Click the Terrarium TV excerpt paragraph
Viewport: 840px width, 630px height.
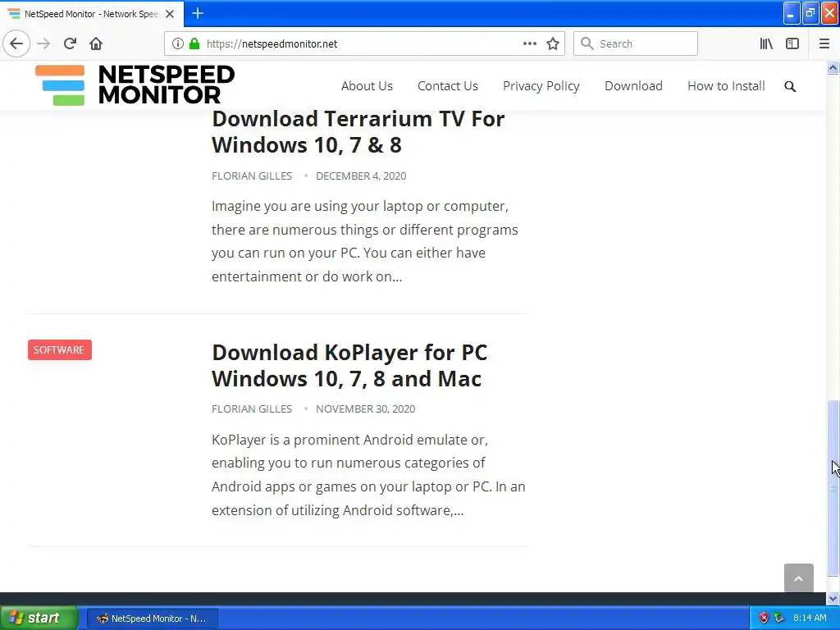pyautogui.click(x=365, y=241)
